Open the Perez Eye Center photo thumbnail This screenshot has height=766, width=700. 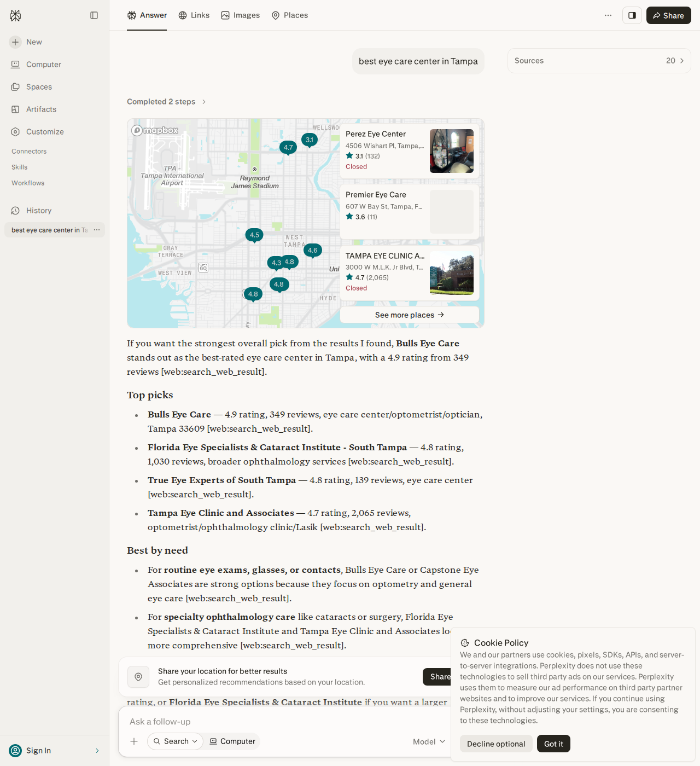452,151
